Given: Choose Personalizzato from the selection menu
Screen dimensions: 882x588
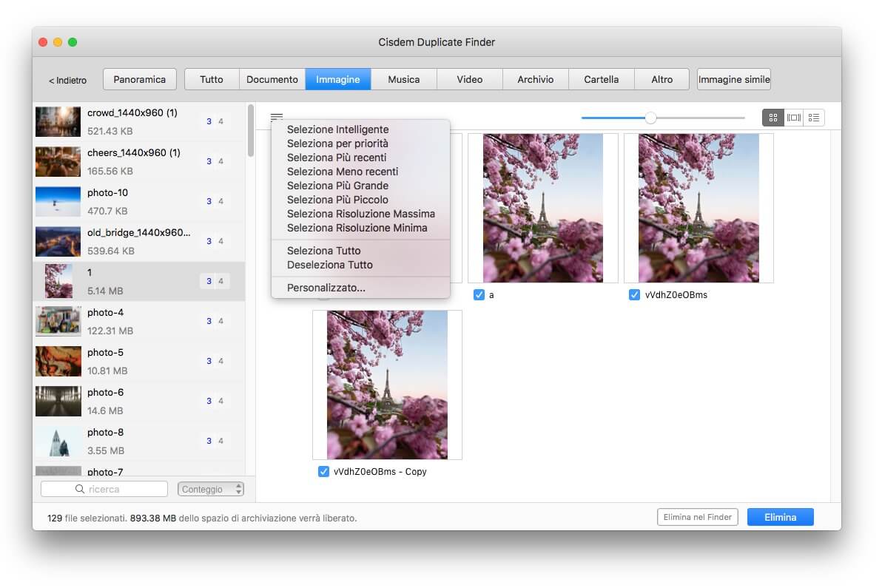Looking at the screenshot, I should (x=326, y=288).
